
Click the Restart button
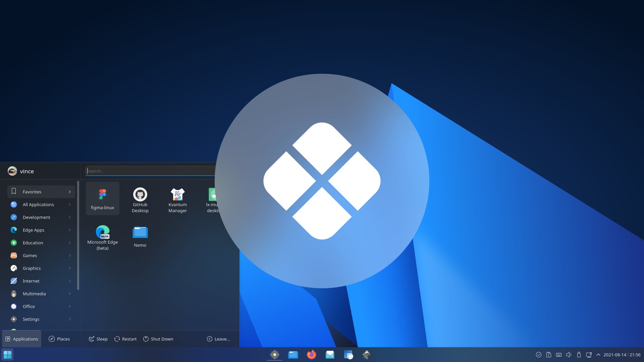[x=126, y=339]
